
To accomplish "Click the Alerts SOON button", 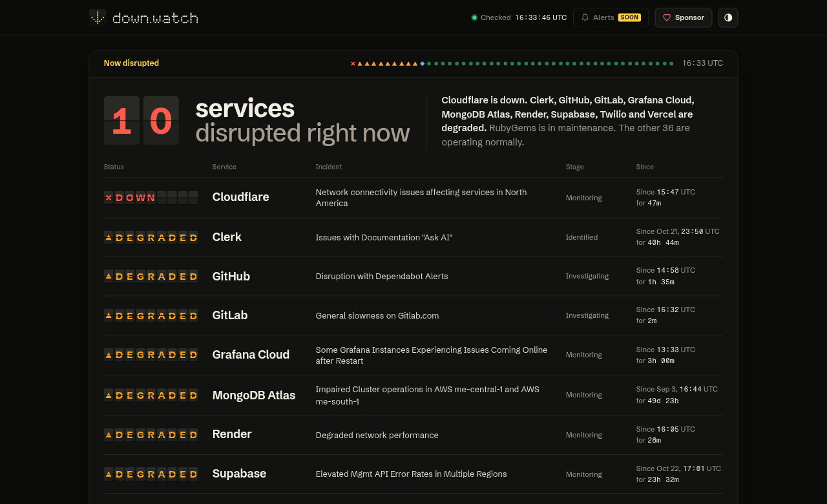I will [611, 17].
